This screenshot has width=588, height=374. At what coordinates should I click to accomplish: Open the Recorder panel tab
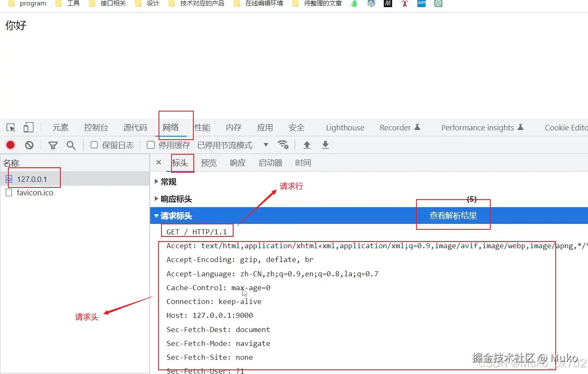pyautogui.click(x=400, y=127)
